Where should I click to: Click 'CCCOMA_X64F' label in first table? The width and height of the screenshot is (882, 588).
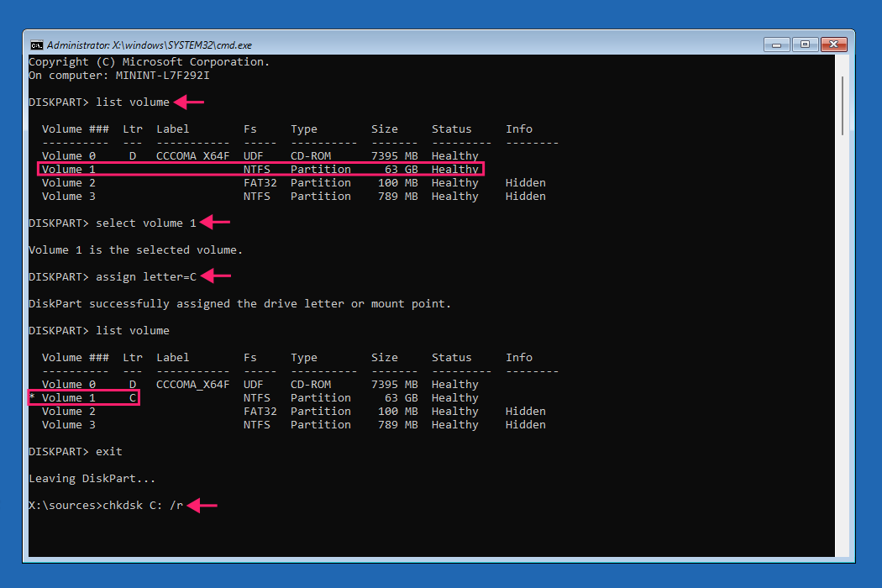tap(193, 156)
